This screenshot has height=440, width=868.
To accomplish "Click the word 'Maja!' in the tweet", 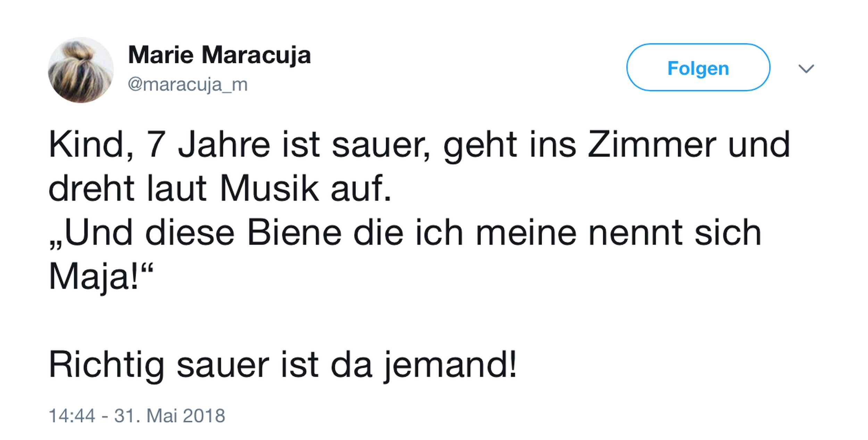I will 94,277.
